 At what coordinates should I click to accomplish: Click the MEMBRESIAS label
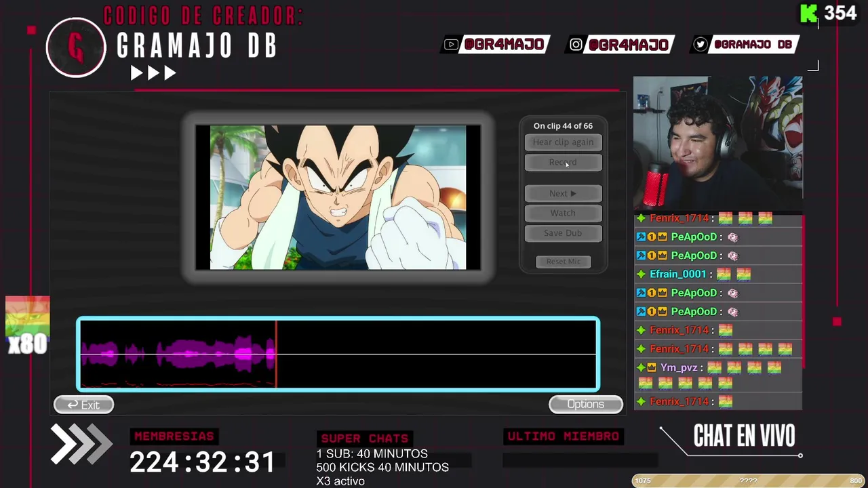pos(174,436)
